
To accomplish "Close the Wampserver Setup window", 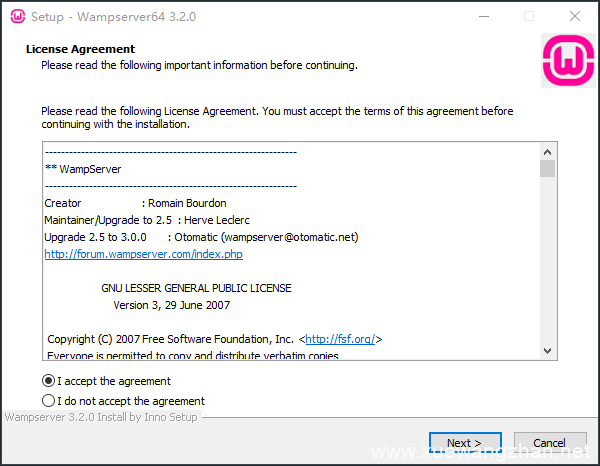I will point(574,16).
